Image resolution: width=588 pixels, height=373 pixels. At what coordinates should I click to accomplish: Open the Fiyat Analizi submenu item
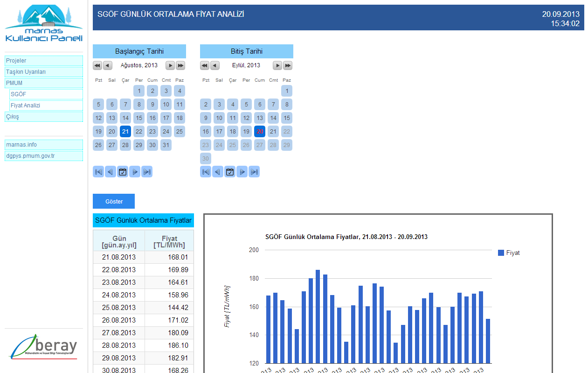click(x=46, y=106)
